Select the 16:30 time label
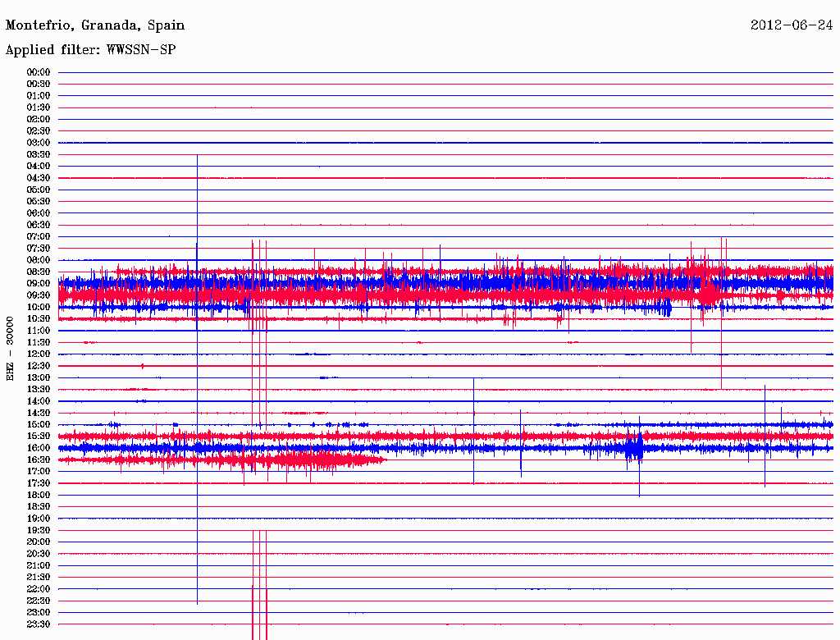This screenshot has height=640, width=840. pos(38,460)
